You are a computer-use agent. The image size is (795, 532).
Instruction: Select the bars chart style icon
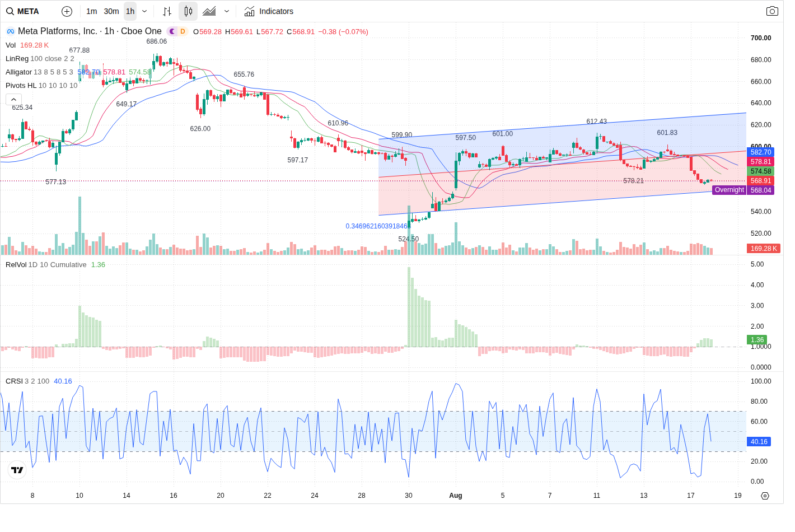pyautogui.click(x=167, y=11)
